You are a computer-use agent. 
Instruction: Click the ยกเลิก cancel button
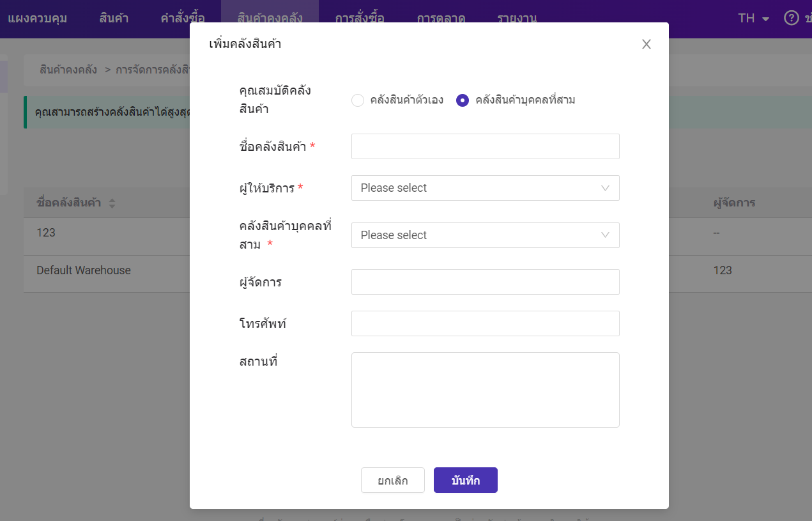[392, 480]
